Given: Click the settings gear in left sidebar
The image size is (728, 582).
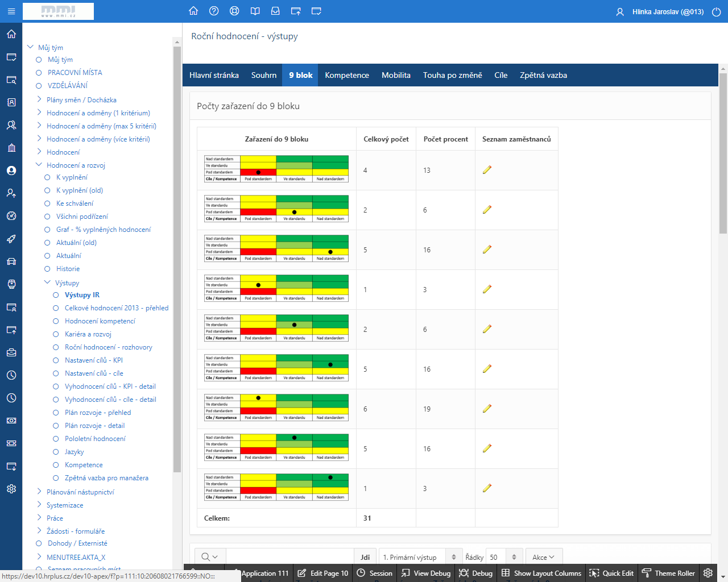Looking at the screenshot, I should 11,489.
